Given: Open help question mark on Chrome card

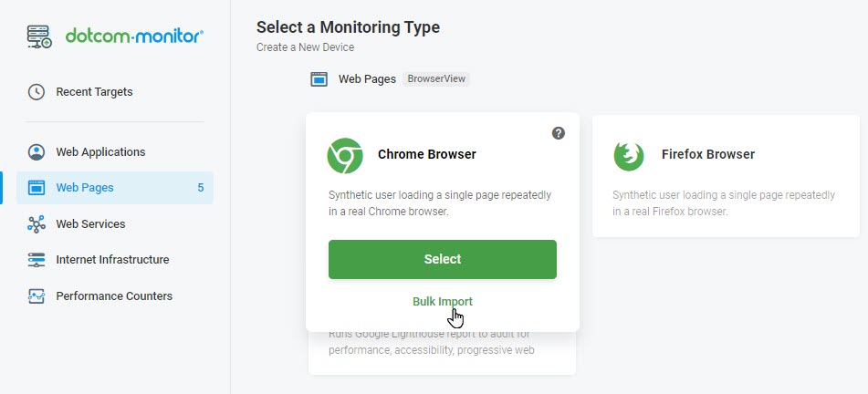Looking at the screenshot, I should pos(559,133).
